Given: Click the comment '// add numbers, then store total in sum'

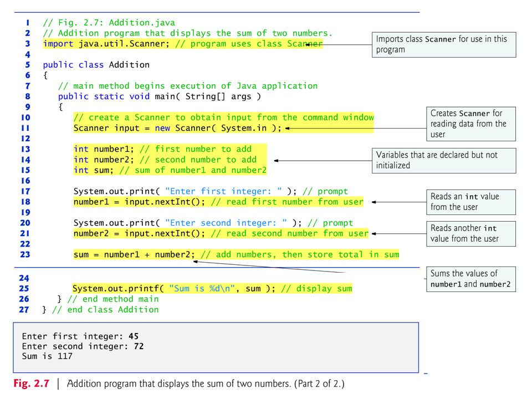Looking at the screenshot, I should (x=300, y=254).
